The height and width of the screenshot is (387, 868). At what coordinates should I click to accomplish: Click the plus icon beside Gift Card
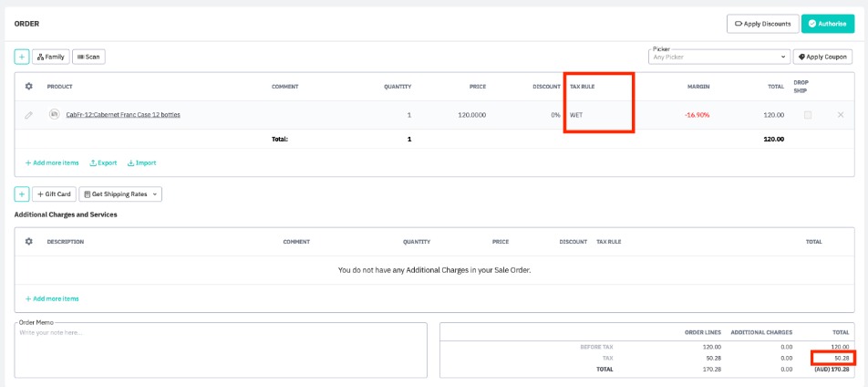(21, 193)
